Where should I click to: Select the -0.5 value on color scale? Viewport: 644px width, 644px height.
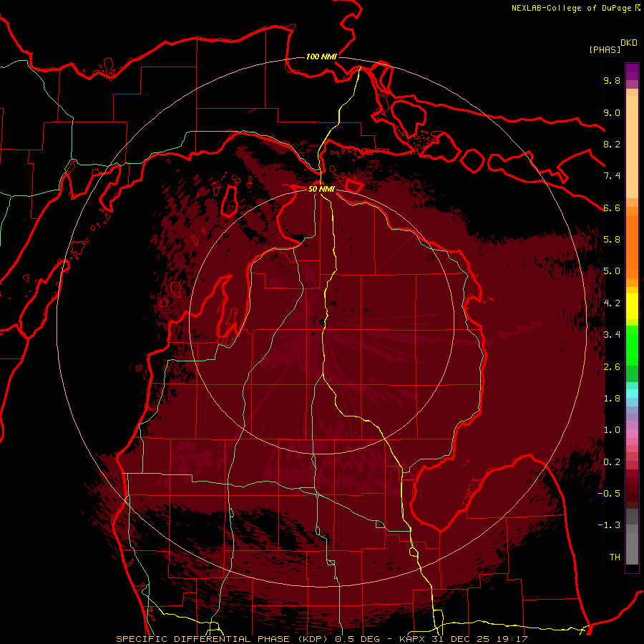tap(609, 494)
